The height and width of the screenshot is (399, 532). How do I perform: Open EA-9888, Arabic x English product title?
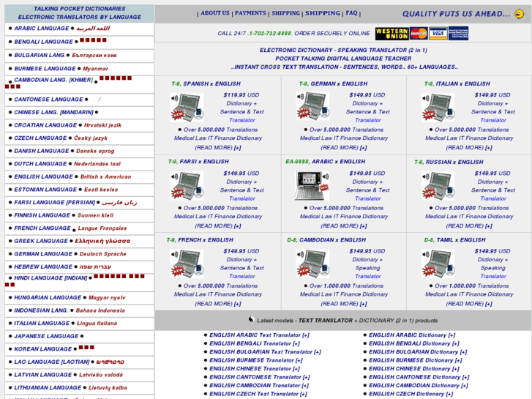click(326, 162)
